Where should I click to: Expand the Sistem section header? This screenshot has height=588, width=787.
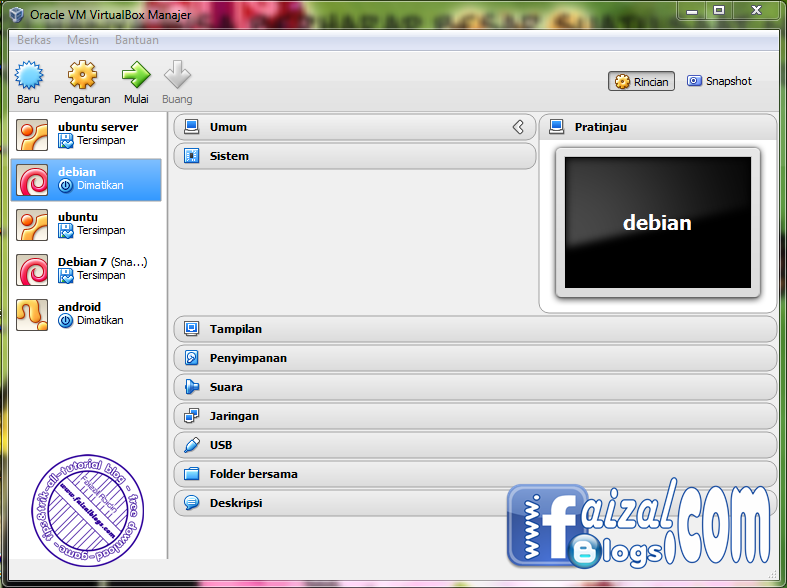pyautogui.click(x=355, y=156)
